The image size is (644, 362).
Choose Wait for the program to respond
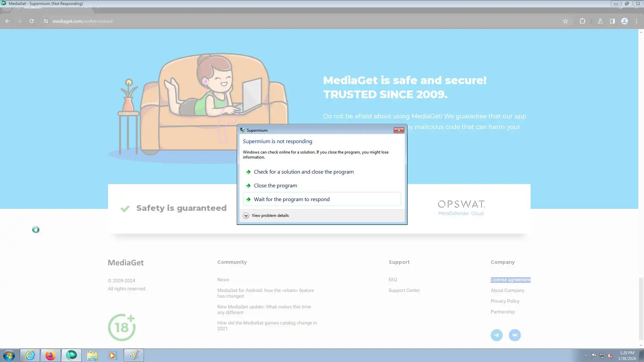coord(322,199)
